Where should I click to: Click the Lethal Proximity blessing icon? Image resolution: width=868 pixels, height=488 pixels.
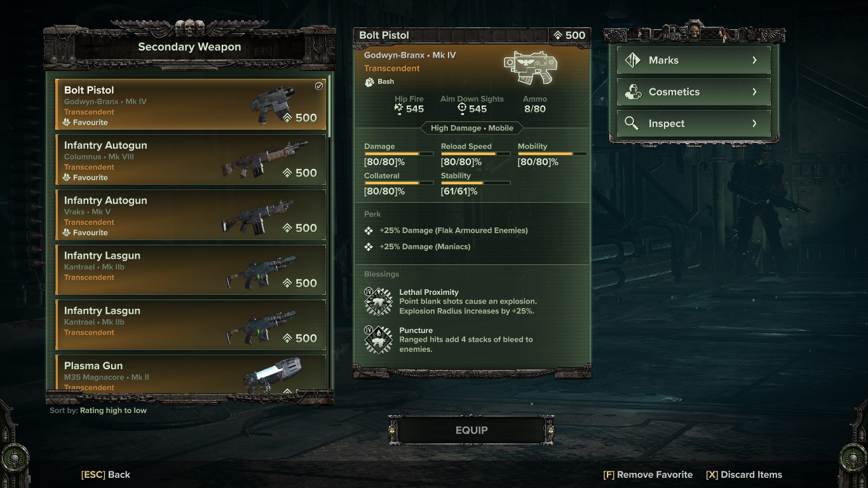click(x=378, y=302)
